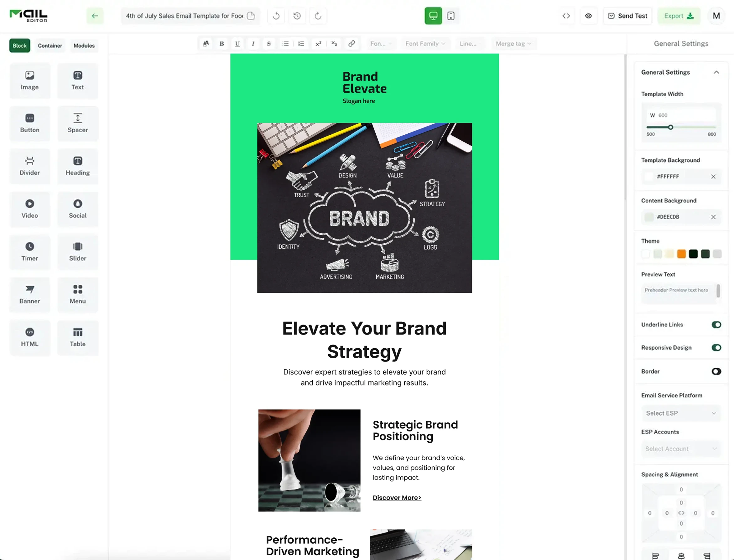Click the Template Width value field
Viewport: 734px width, 560px height.
click(x=681, y=115)
